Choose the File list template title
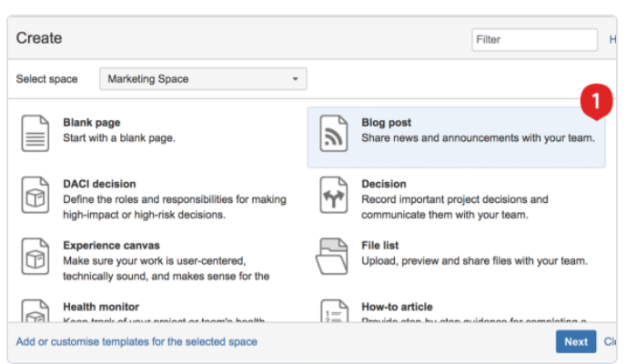This screenshot has height=364, width=626. click(379, 245)
